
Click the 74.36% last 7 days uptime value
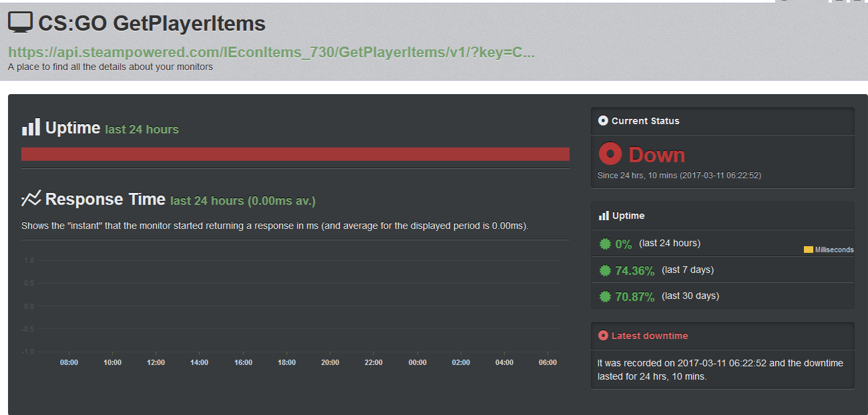point(634,270)
